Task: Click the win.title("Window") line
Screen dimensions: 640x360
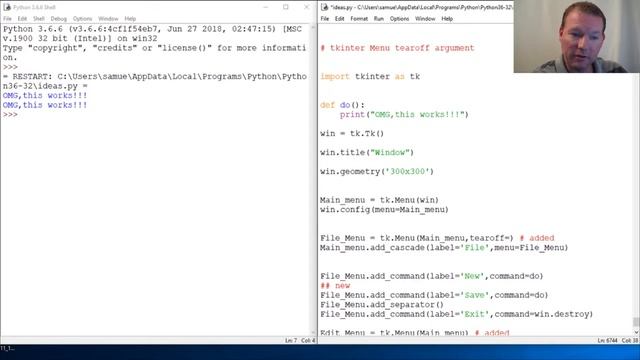Action: click(367, 153)
